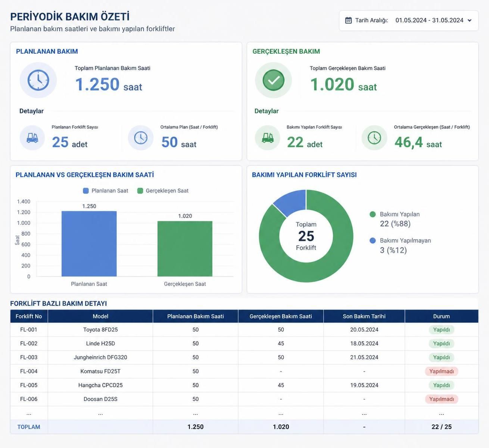Click the green Gerçekleşen Saat bar
The width and height of the screenshot is (489, 448).
185,249
